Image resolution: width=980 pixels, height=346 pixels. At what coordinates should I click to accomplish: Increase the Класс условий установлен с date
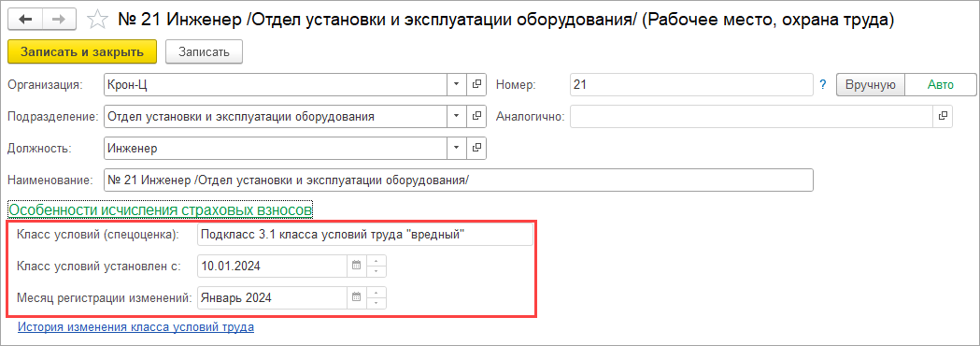click(x=376, y=260)
